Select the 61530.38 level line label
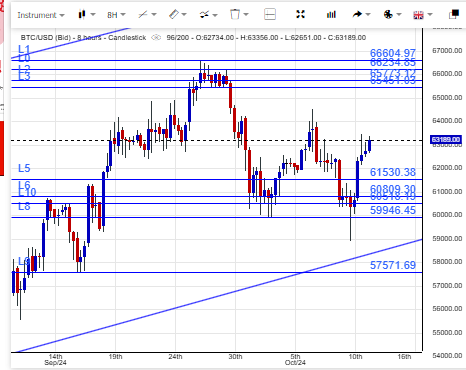Screen dimensions: 466x370 click(393, 172)
